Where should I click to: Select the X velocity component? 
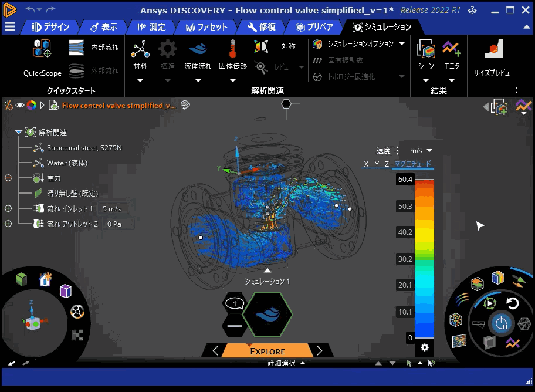[366, 164]
